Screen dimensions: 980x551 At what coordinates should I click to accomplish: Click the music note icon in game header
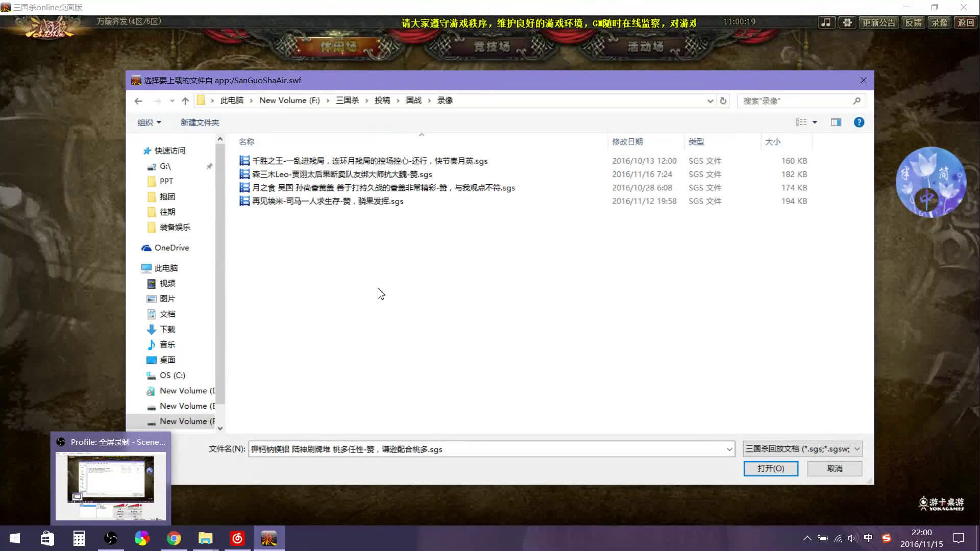[x=826, y=22]
